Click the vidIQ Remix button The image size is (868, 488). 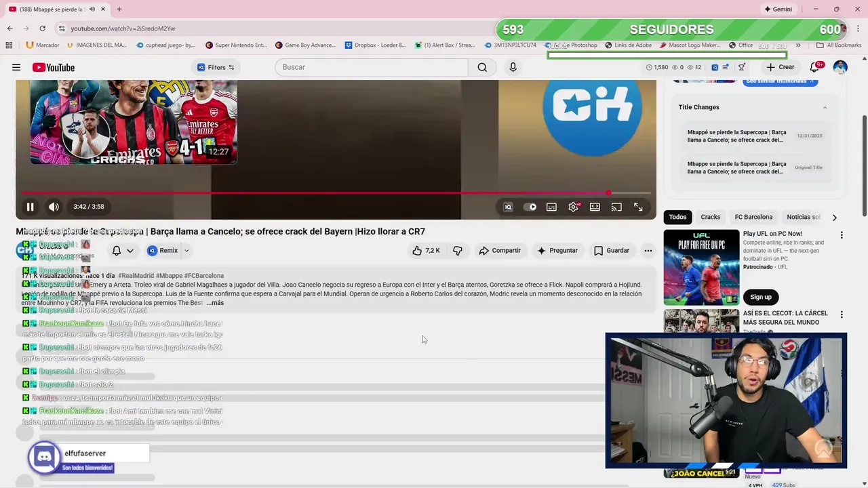pyautogui.click(x=162, y=251)
